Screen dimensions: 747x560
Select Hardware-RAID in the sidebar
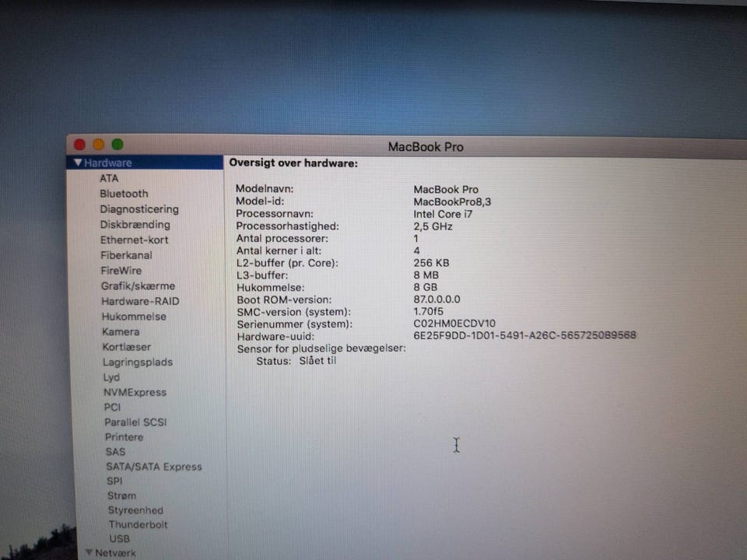tap(140, 302)
